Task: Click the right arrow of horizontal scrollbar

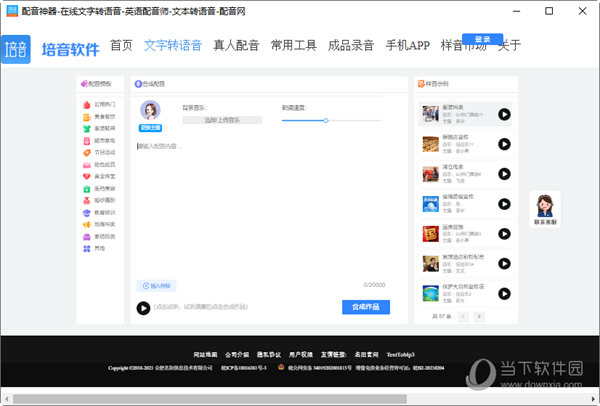Action: pyautogui.click(x=594, y=399)
